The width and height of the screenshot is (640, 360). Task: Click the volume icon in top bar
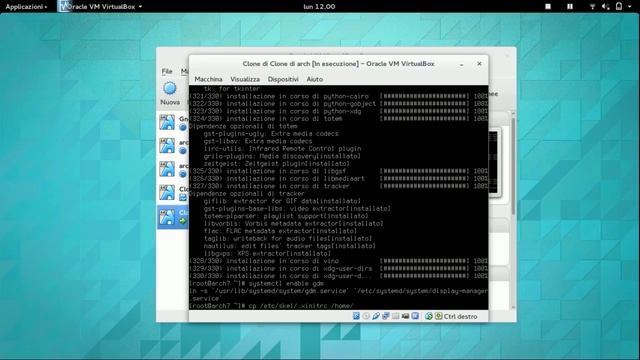[606, 7]
